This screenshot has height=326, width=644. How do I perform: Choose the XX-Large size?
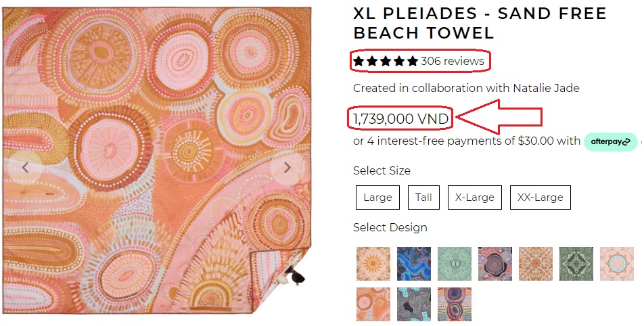(540, 197)
